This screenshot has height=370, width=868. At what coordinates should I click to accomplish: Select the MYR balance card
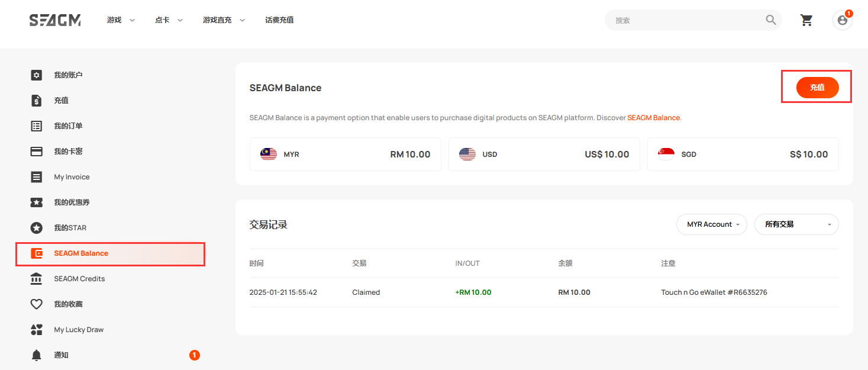click(x=346, y=155)
